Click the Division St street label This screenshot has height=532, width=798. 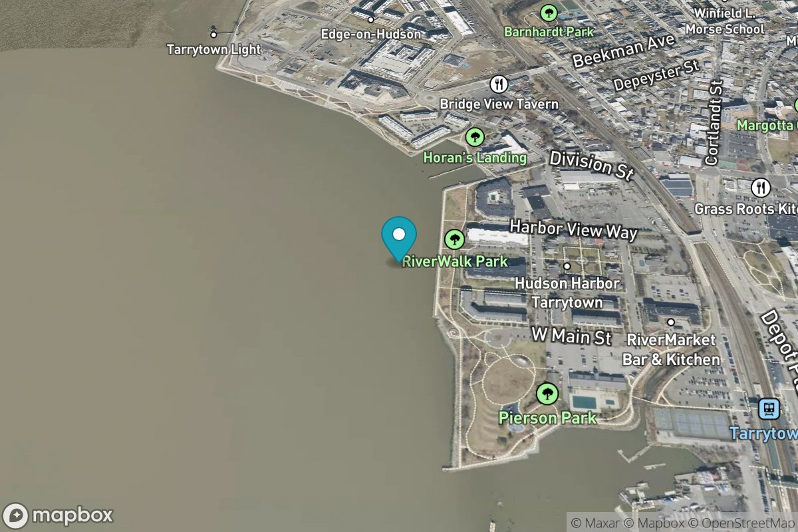click(x=592, y=164)
